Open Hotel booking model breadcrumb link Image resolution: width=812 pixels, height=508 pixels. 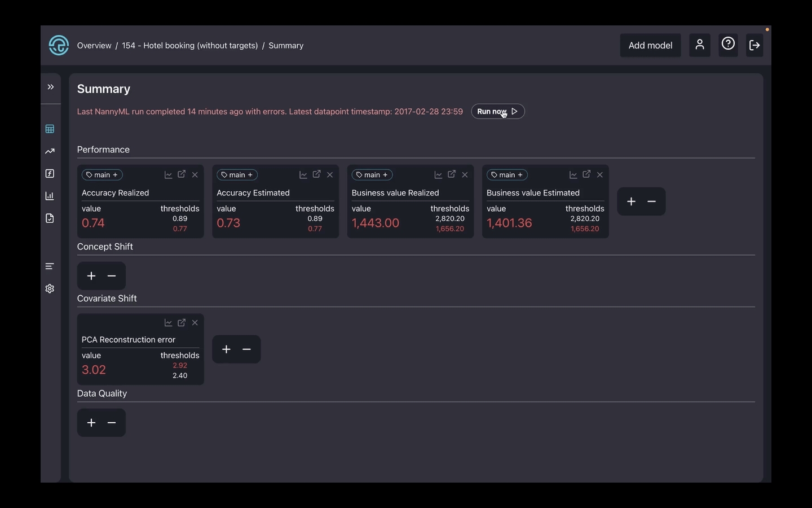coord(189,46)
